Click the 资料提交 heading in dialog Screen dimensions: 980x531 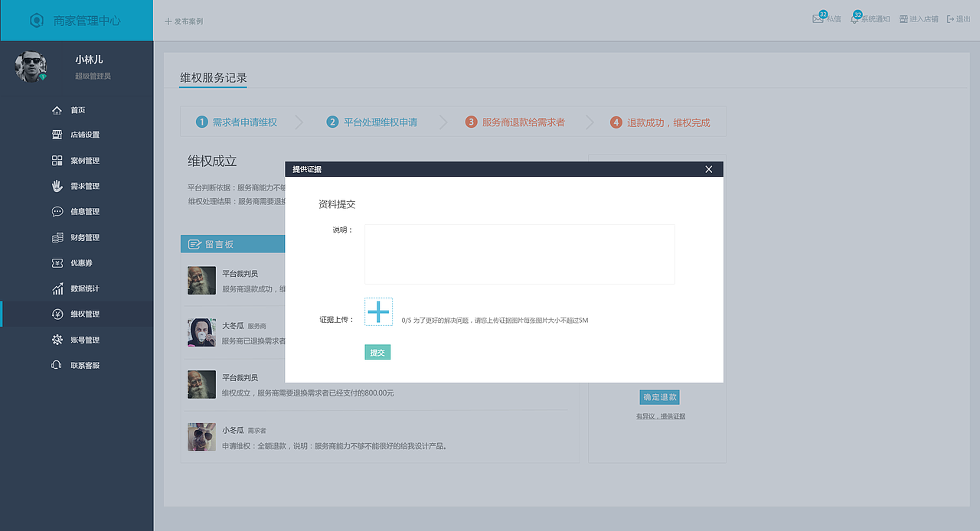337,204
